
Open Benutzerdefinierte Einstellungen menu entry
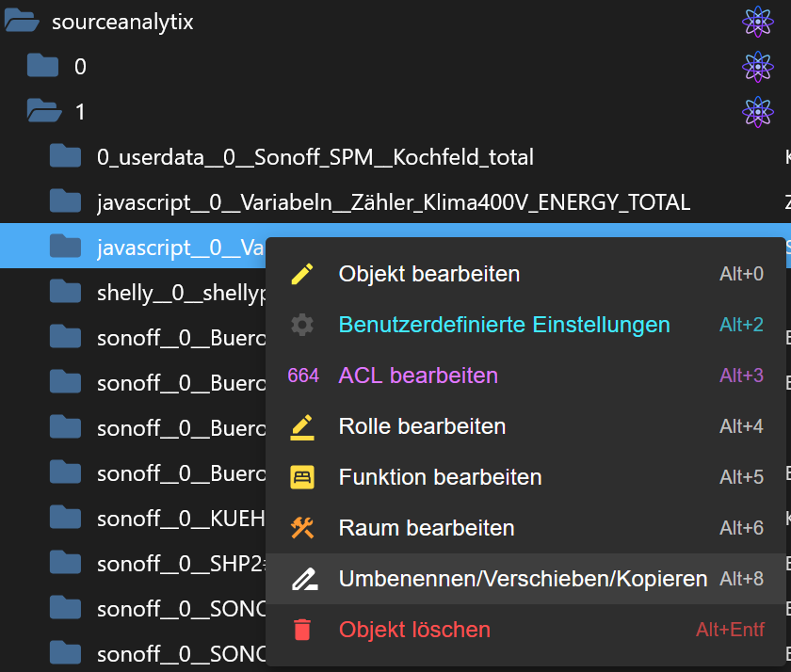[x=504, y=325]
